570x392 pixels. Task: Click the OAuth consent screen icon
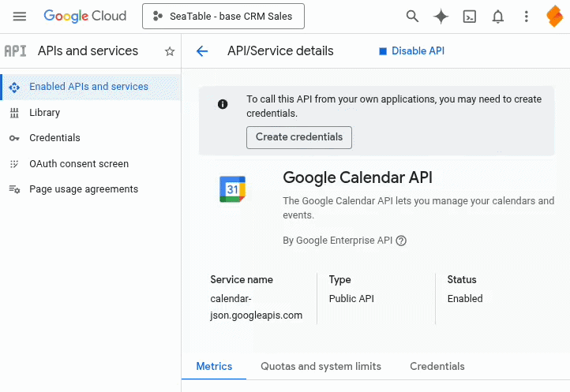tap(14, 164)
